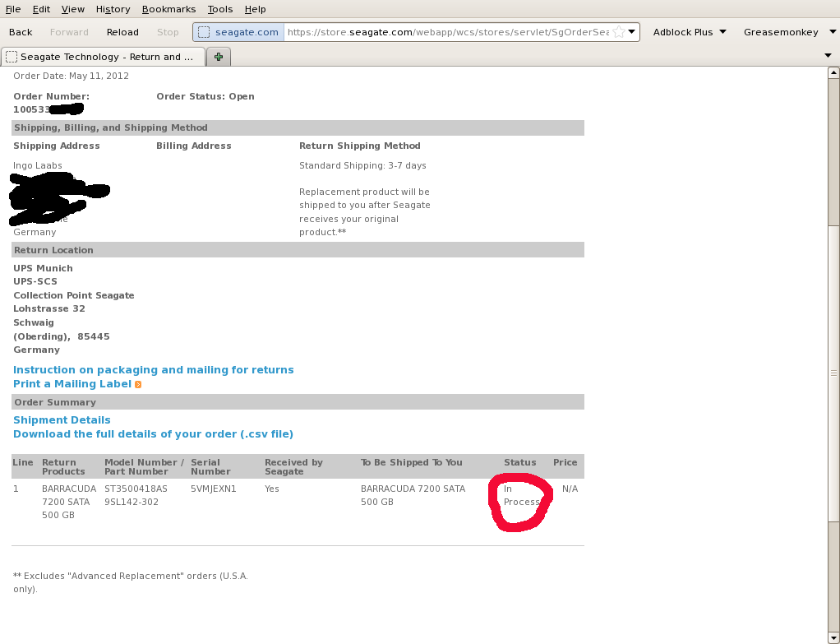
Task: Go Back to previous page
Action: 21,32
